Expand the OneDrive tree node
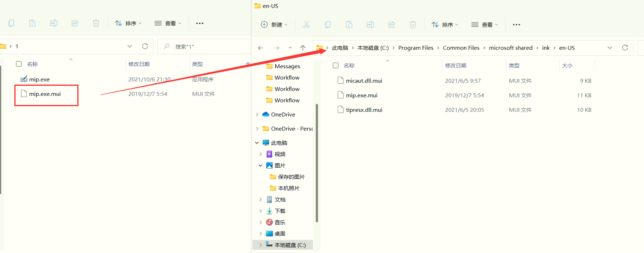 [x=257, y=115]
